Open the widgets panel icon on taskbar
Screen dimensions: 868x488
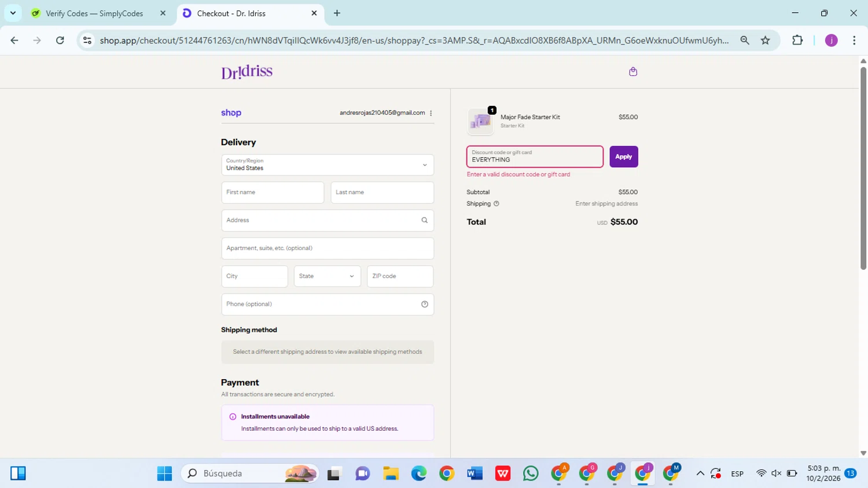(19, 474)
